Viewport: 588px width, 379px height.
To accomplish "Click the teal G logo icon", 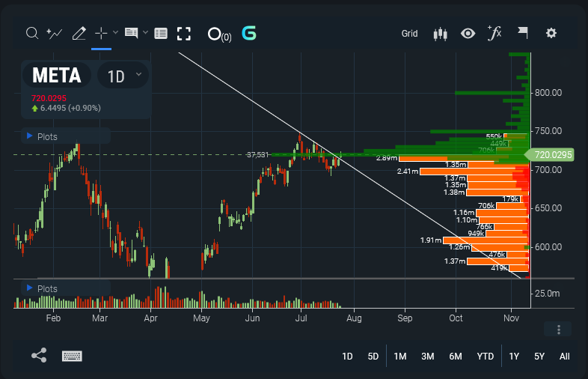I will [249, 33].
